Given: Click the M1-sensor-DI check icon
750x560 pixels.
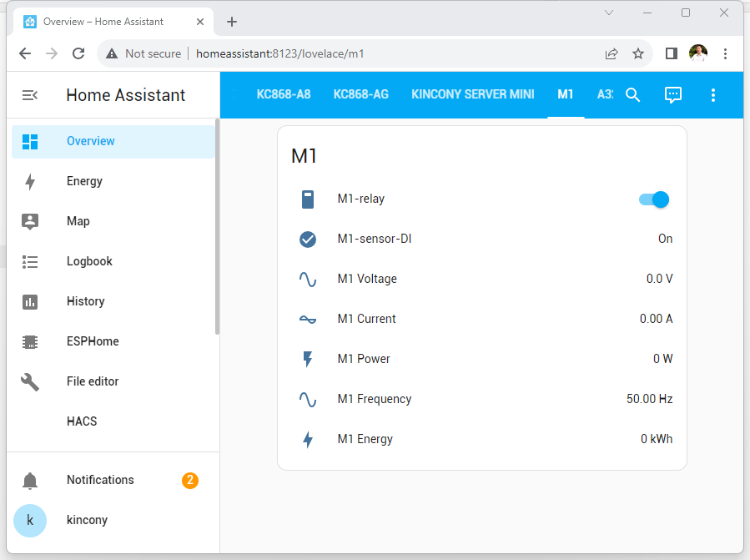Looking at the screenshot, I should tap(308, 240).
